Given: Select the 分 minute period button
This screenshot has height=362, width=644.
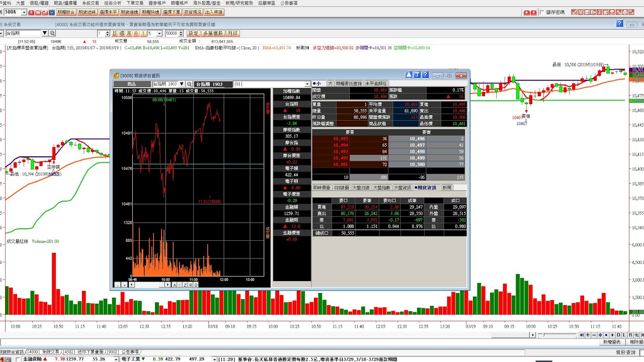Looking at the screenshot, I should (136, 33).
